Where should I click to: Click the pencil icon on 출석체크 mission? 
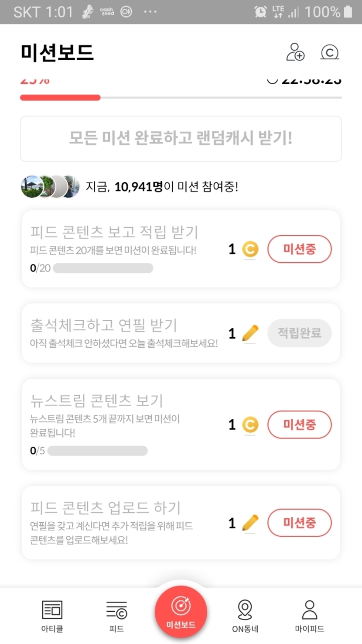(x=250, y=334)
